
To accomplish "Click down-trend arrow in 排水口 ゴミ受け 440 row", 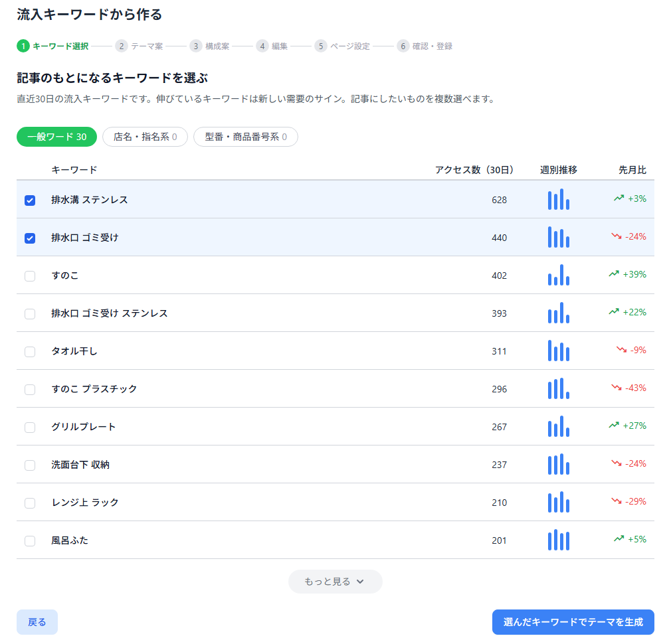I will pyautogui.click(x=617, y=236).
